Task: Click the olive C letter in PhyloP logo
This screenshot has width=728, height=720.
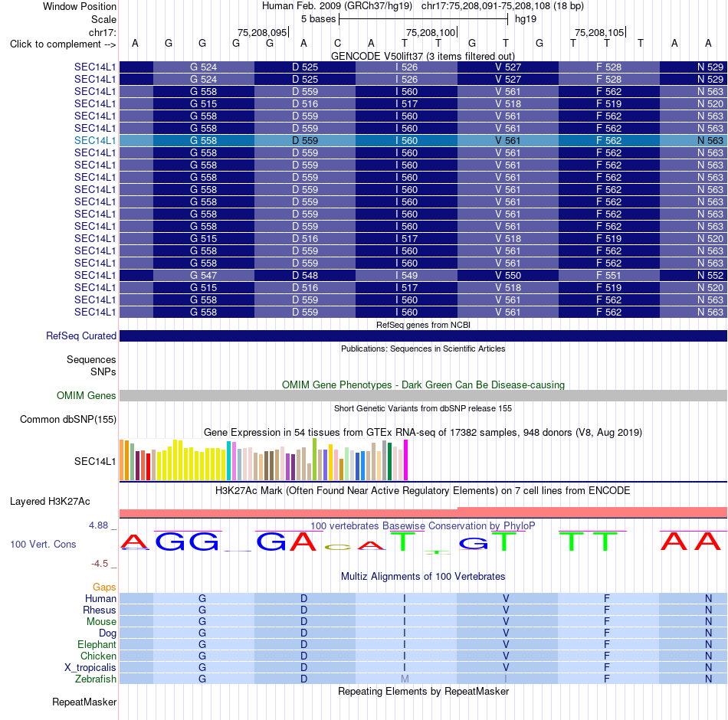Action: (337, 547)
